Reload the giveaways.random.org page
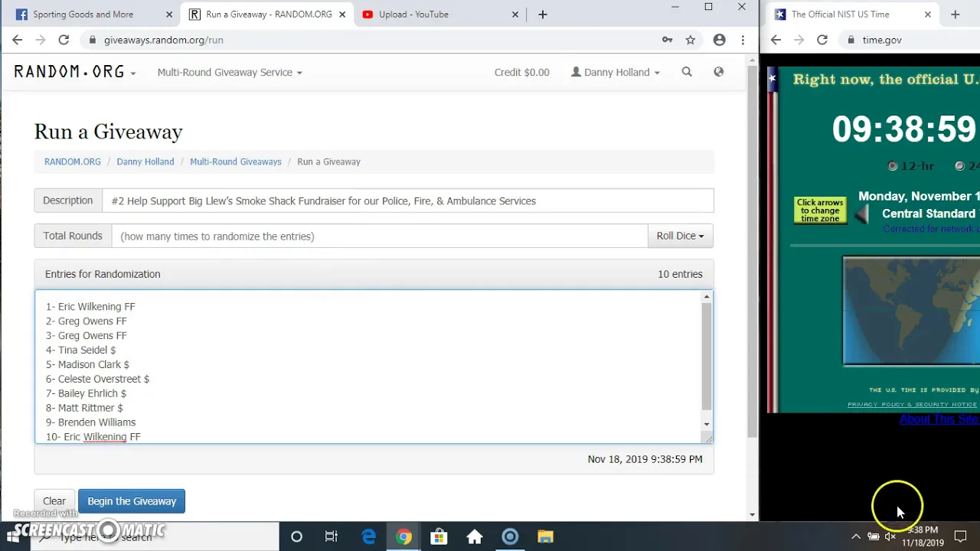The image size is (980, 551). click(64, 40)
